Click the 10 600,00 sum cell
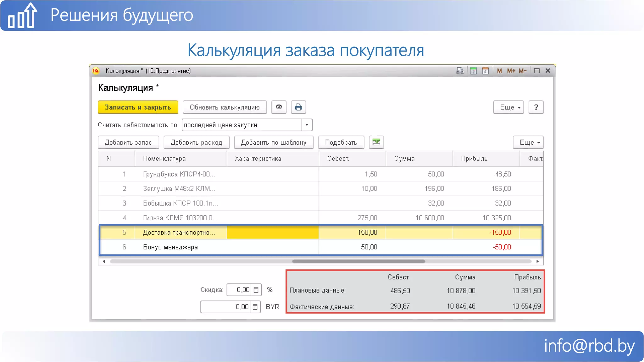The height and width of the screenshot is (362, 644). (x=419, y=218)
